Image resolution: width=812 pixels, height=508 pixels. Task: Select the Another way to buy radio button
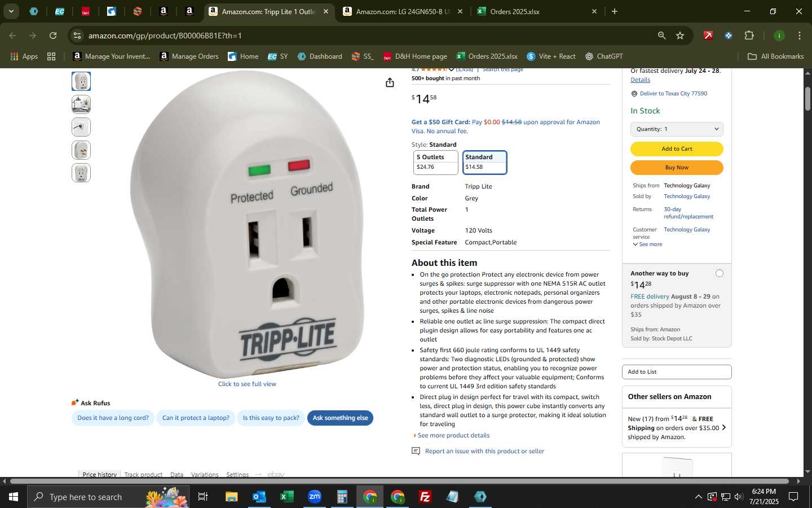(720, 274)
